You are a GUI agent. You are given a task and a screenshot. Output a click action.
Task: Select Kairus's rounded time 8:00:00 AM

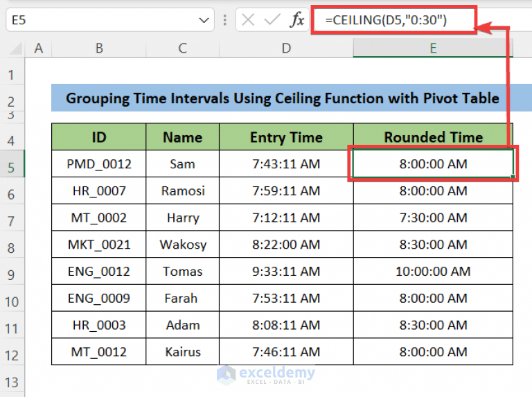click(x=433, y=351)
